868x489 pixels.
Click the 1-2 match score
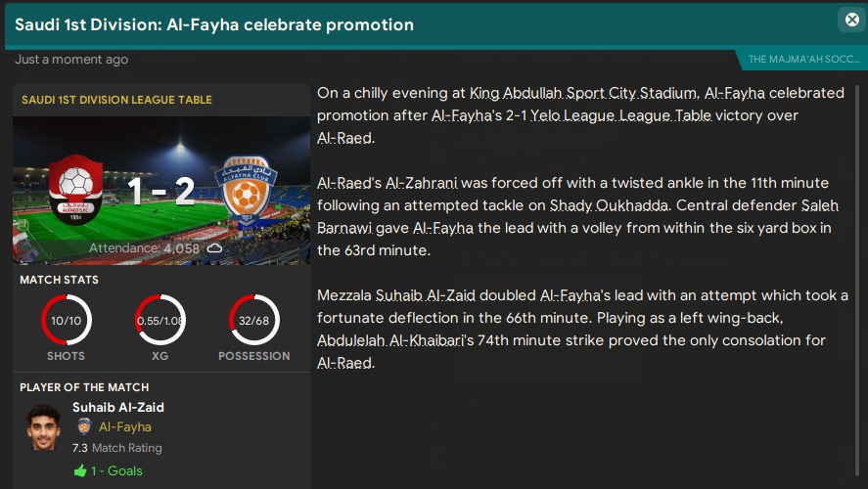(160, 191)
